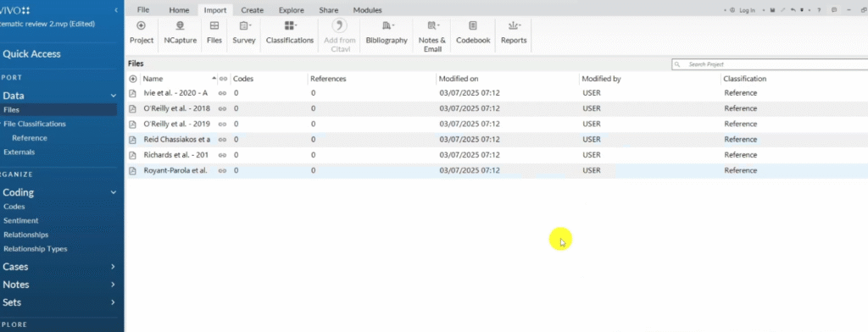This screenshot has height=332, width=868.
Task: Select the Royant-Parola et al. file
Action: (175, 170)
